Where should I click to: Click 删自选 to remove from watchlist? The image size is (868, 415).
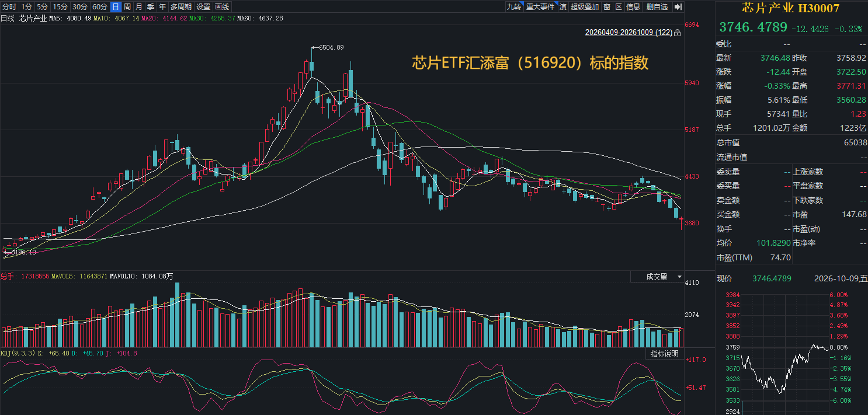[x=657, y=7]
